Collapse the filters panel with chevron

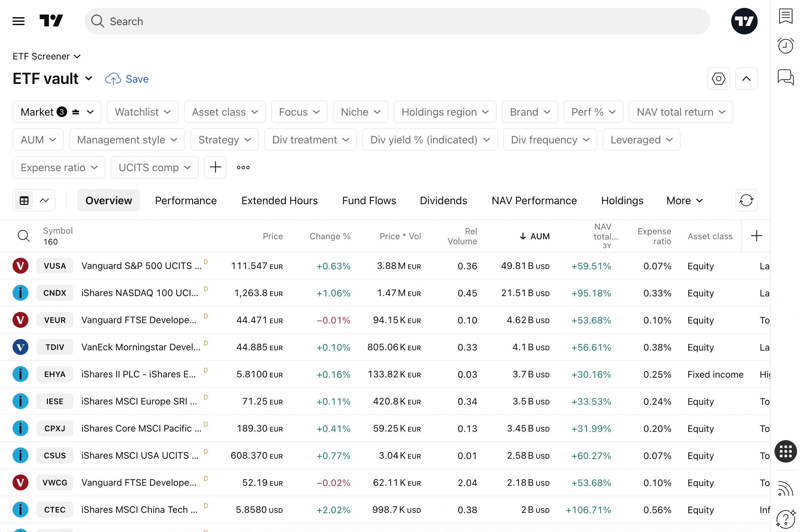(746, 79)
